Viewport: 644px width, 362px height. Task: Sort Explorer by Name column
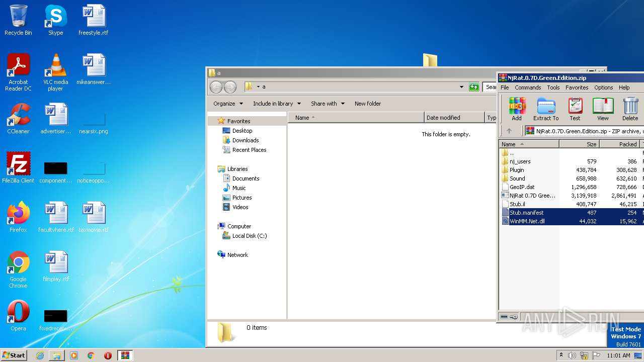pyautogui.click(x=356, y=118)
